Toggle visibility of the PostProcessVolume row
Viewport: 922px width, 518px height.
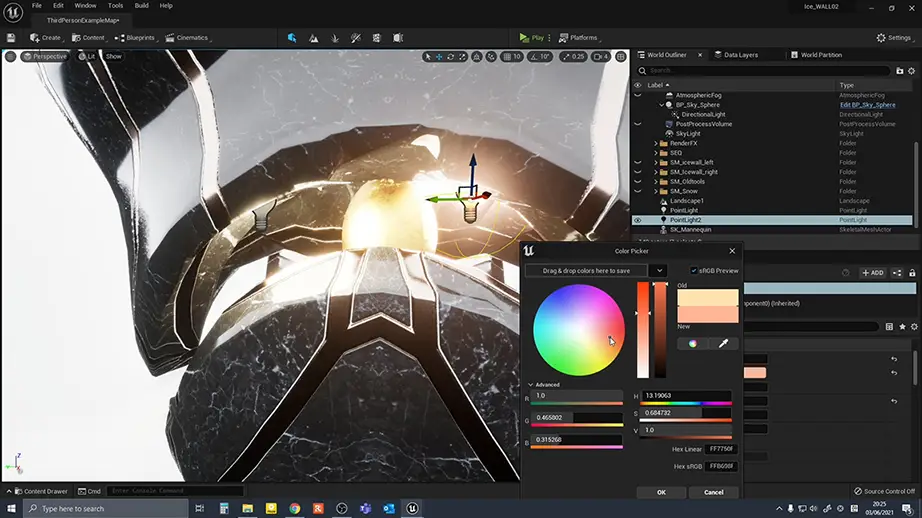(638, 124)
